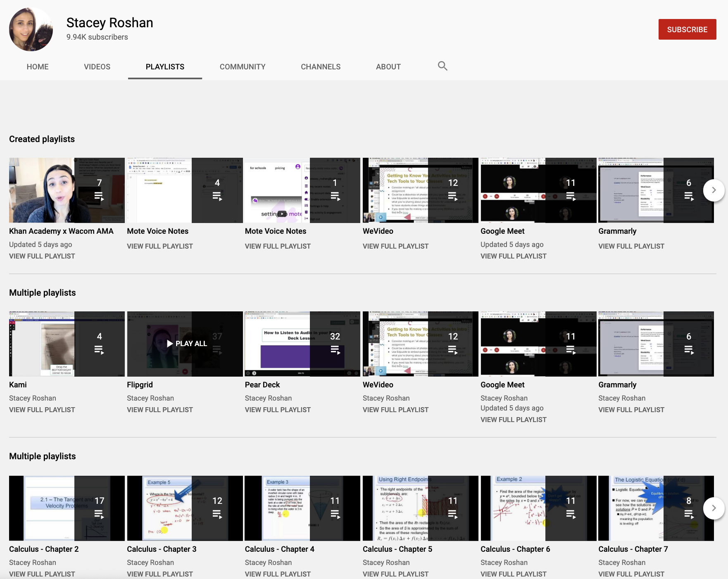Click the SUBSCRIBE button
Screen dimensions: 728x579
coord(687,29)
